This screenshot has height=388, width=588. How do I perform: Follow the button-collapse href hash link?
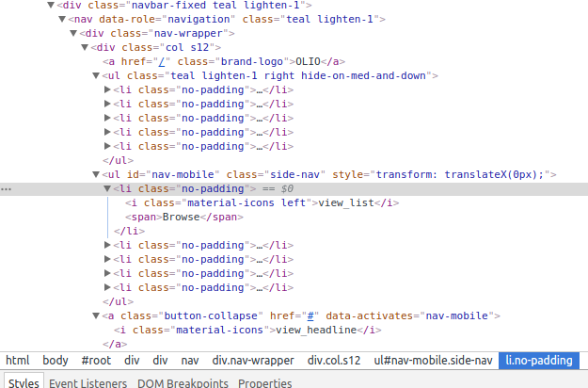pos(310,315)
